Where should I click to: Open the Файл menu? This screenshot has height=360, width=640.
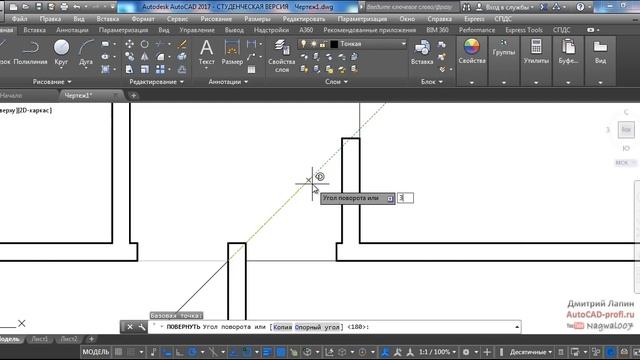point(20,19)
